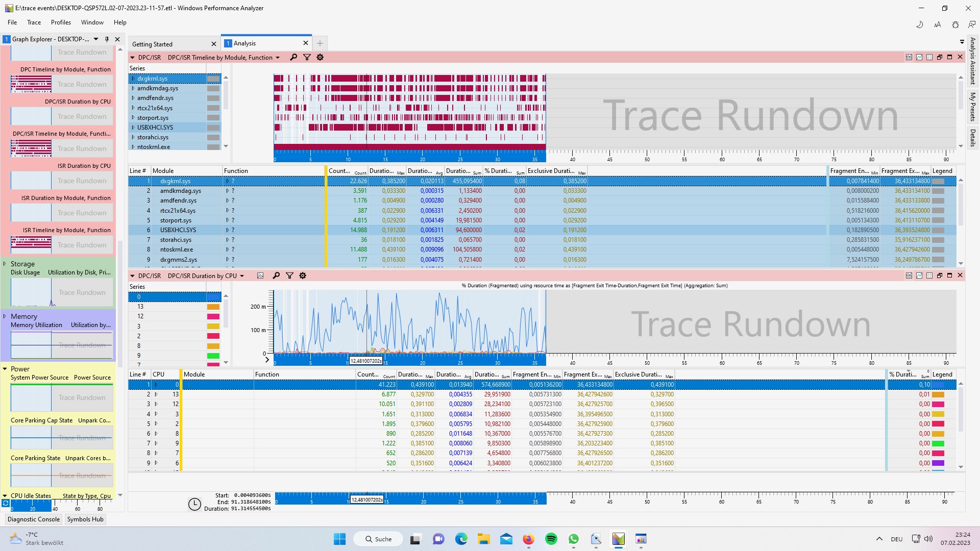Toggle dark mode moon icon
Image resolution: width=980 pixels, height=551 pixels.
pos(920,24)
